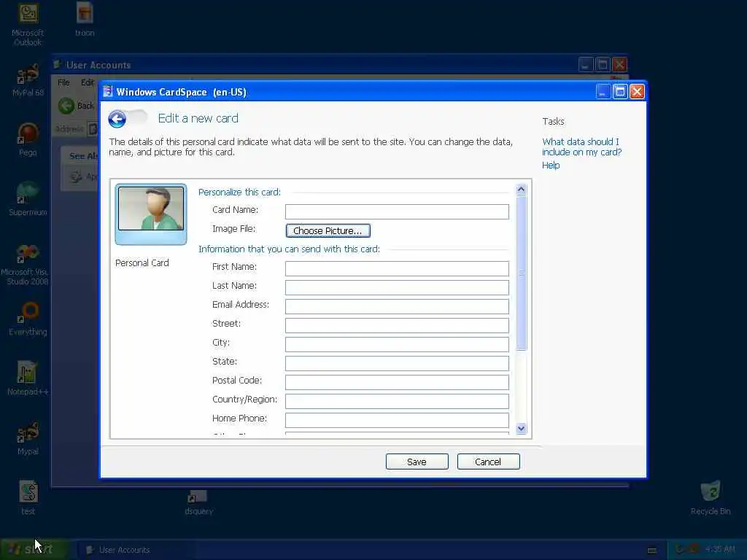The image size is (747, 560).
Task: Open Edit menu in User Accounts window
Action: (x=88, y=82)
